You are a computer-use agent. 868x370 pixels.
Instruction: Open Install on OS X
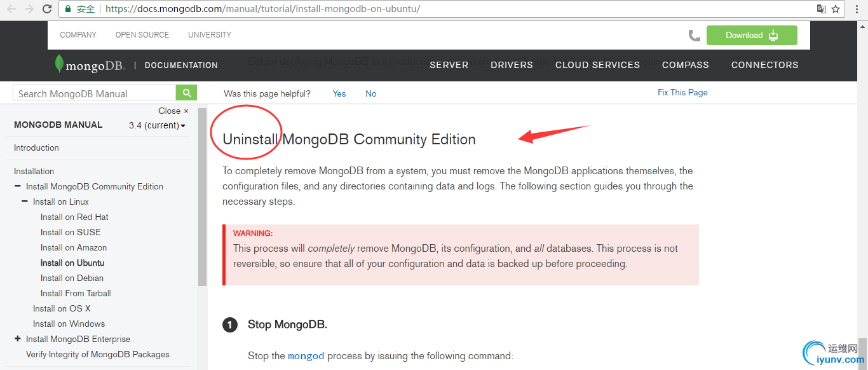coord(62,308)
